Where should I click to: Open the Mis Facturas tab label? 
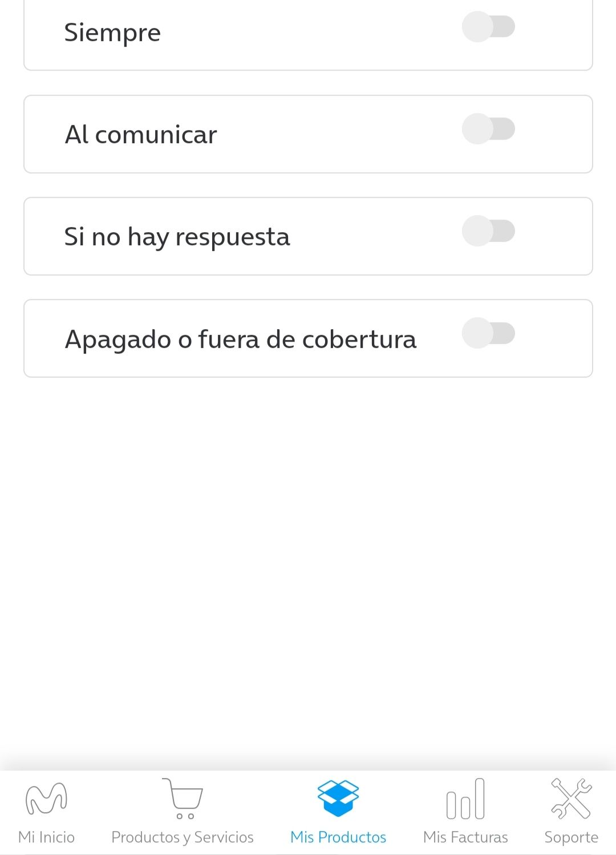click(x=465, y=837)
